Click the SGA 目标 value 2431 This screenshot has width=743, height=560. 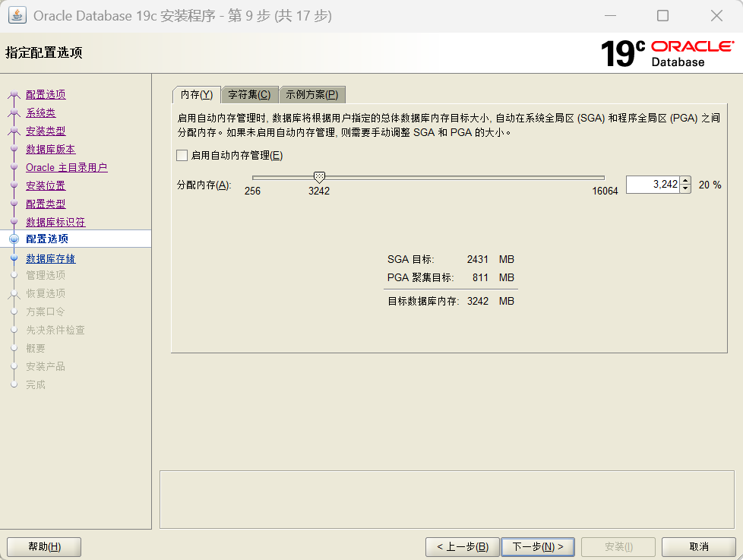(478, 260)
